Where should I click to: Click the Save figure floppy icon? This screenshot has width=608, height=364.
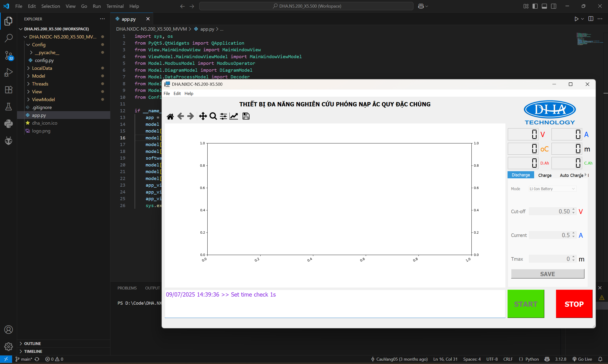coord(246,116)
